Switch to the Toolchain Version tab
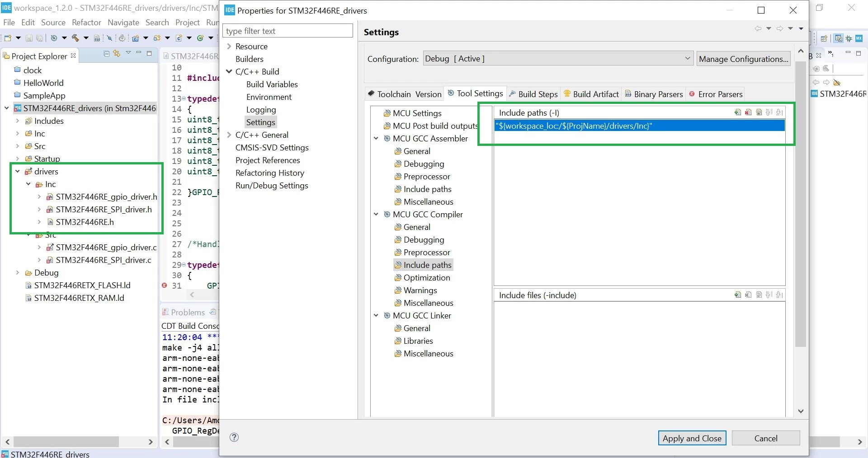The height and width of the screenshot is (458, 868). (405, 94)
